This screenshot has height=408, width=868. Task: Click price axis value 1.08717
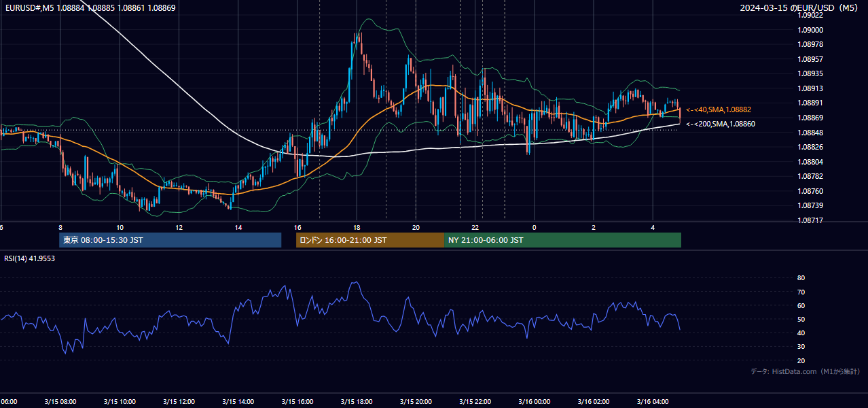(x=810, y=220)
